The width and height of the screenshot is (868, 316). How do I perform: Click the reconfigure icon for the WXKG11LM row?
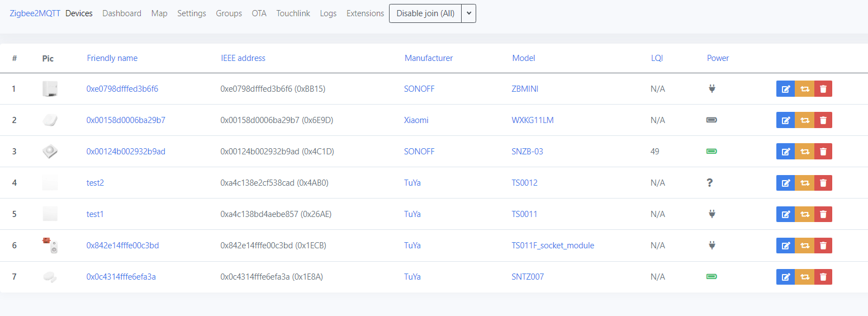pos(804,120)
